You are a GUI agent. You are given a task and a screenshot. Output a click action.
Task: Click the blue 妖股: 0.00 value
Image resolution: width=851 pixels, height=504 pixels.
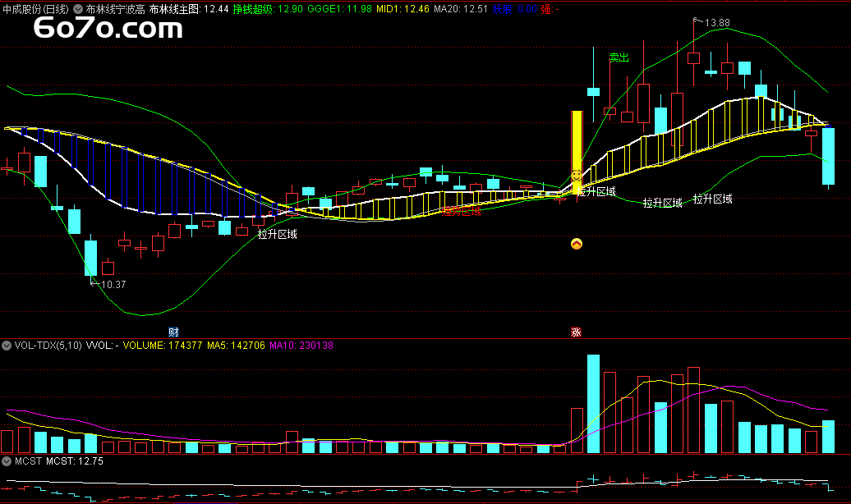point(514,9)
